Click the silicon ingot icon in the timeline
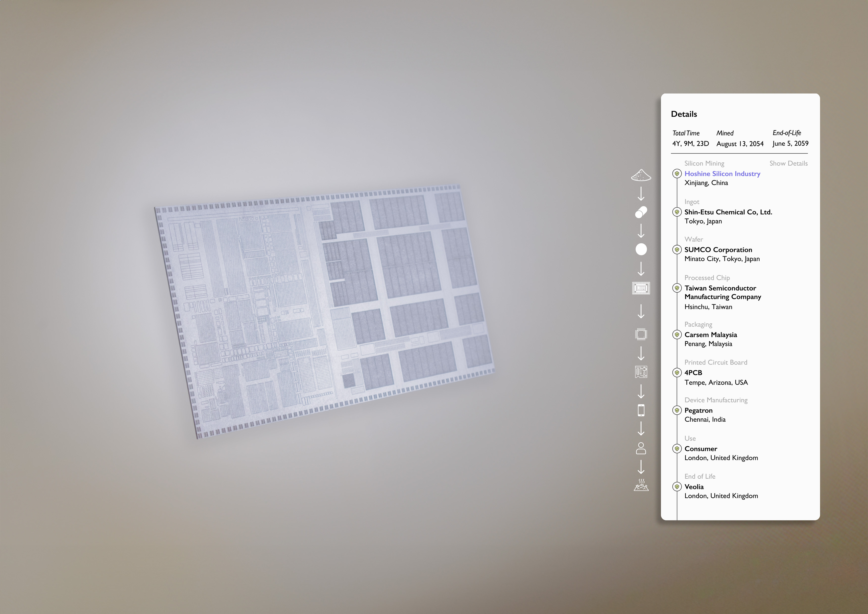 click(641, 212)
